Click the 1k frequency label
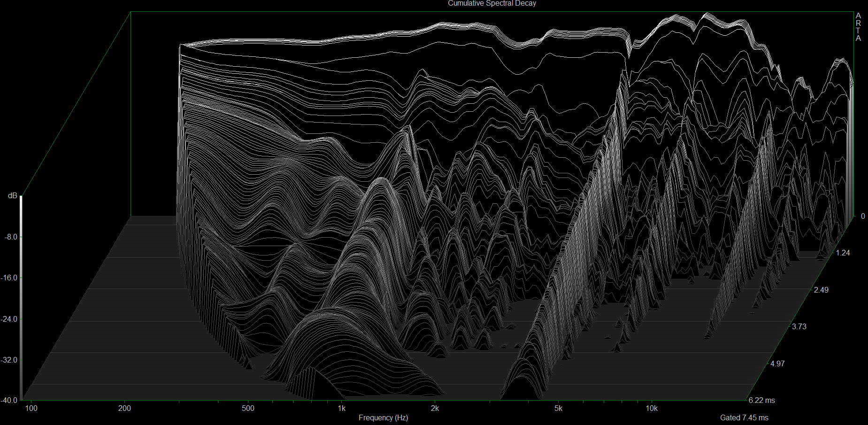 (x=341, y=408)
